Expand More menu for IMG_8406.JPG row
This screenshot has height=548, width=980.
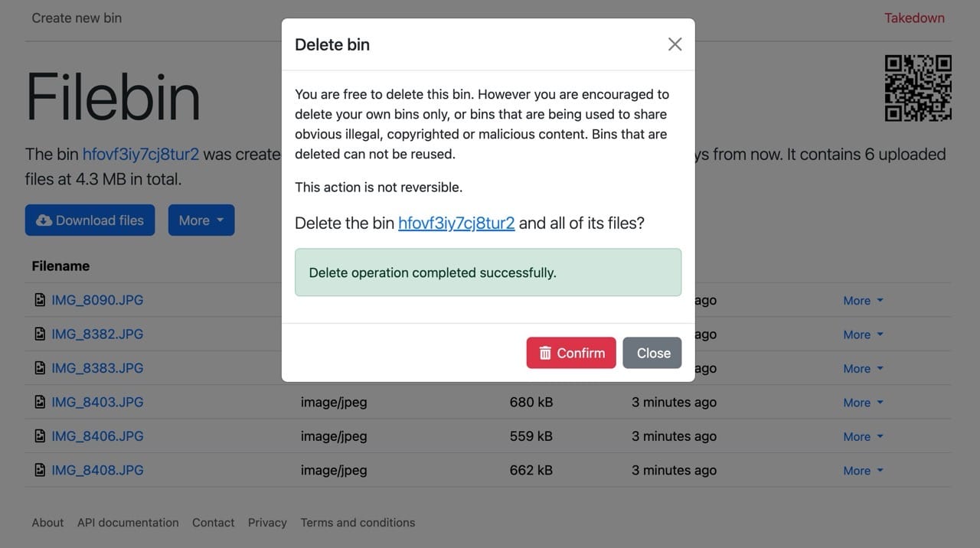pos(863,437)
